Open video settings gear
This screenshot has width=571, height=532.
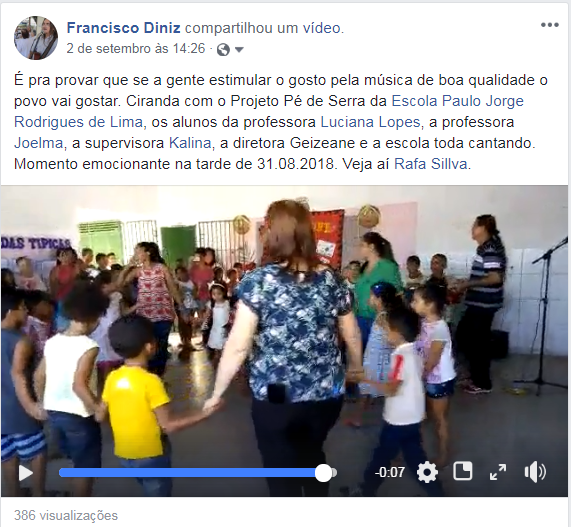pyautogui.click(x=427, y=472)
